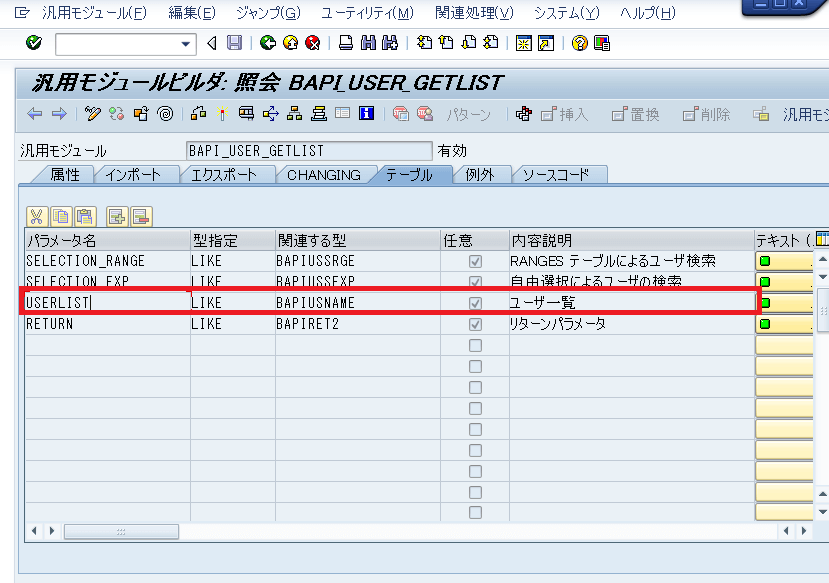This screenshot has width=829, height=583.
Task: Click the パターン button
Action: [x=468, y=114]
